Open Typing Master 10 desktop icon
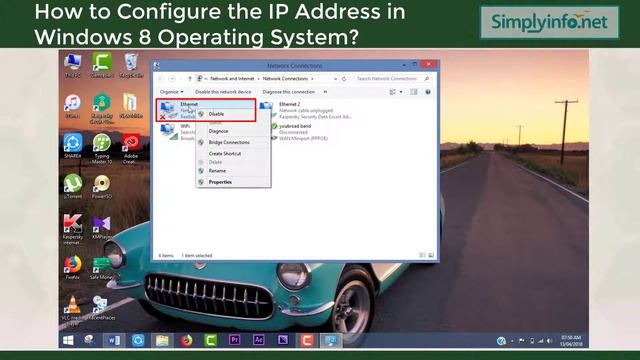 102,149
